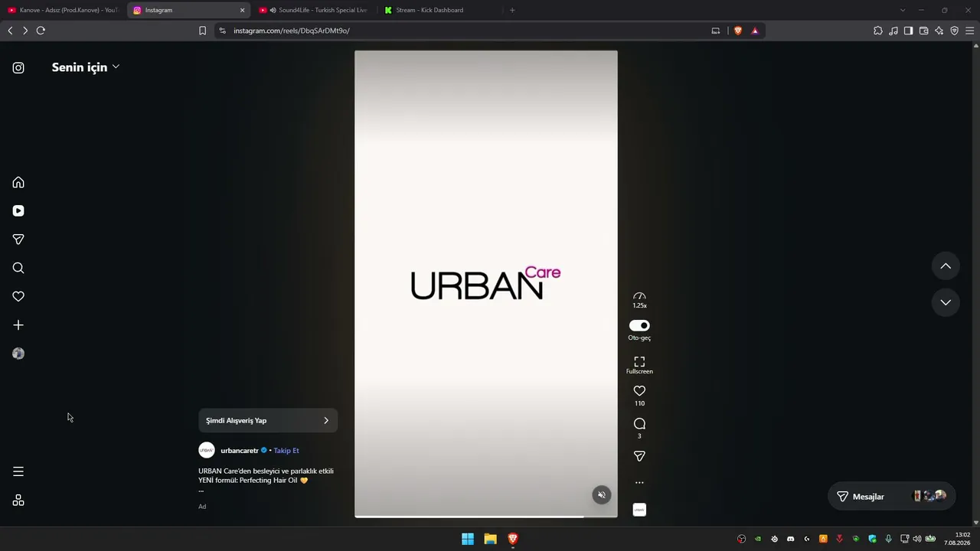Expand the Senin için feed dropdown

click(x=85, y=67)
